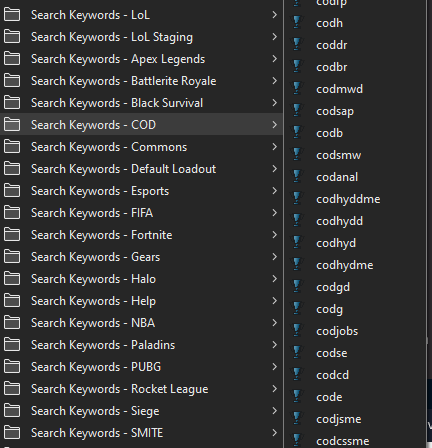Open the codhyddme bookmark
Image resolution: width=432 pixels, height=448 pixels.
click(x=355, y=199)
